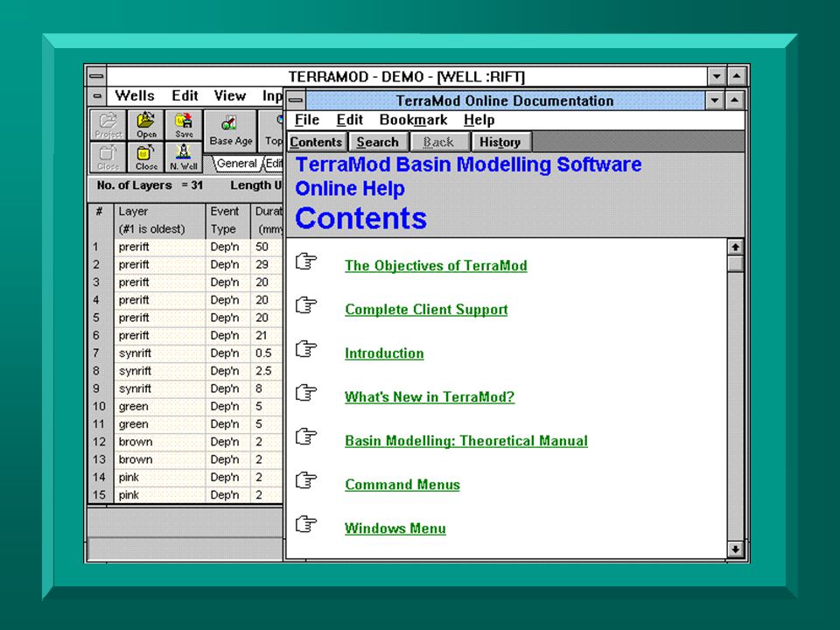
Task: Open the Command Menus link
Action: click(402, 485)
